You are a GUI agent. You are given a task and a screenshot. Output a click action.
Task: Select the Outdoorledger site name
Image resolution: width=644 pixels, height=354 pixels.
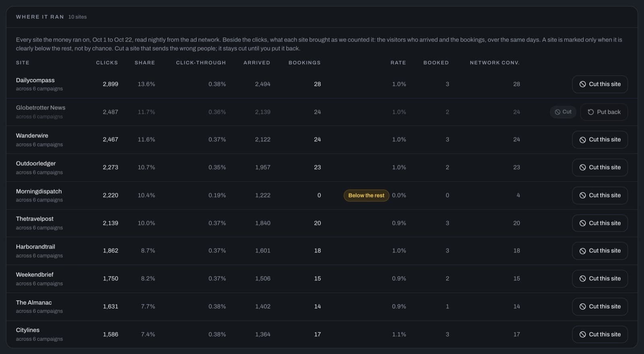pos(36,163)
